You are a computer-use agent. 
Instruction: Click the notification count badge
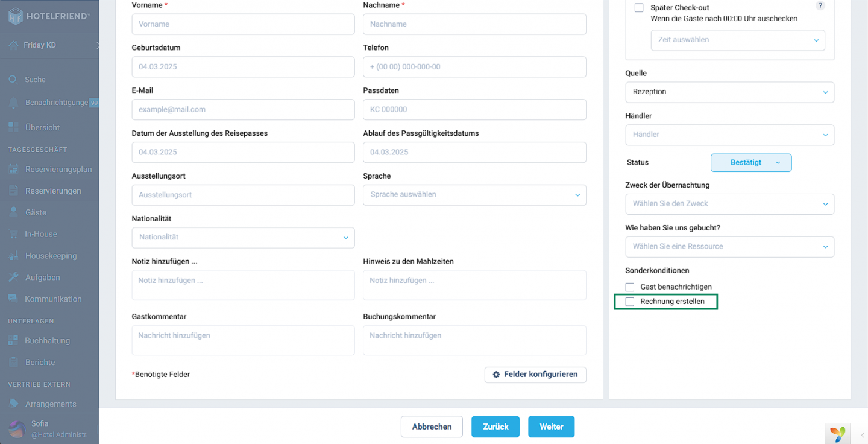click(x=94, y=103)
